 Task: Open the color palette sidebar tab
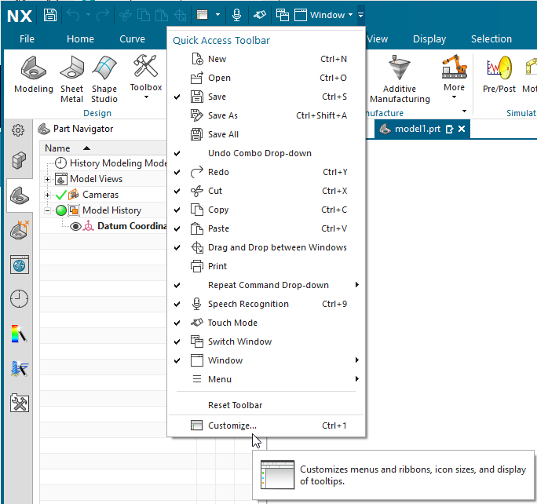pyautogui.click(x=19, y=333)
